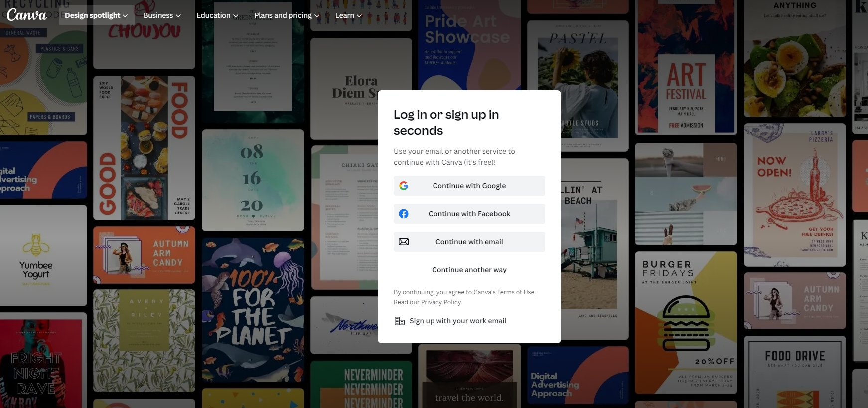This screenshot has height=408, width=868.
Task: Click the Facebook logo icon
Action: coord(404,214)
